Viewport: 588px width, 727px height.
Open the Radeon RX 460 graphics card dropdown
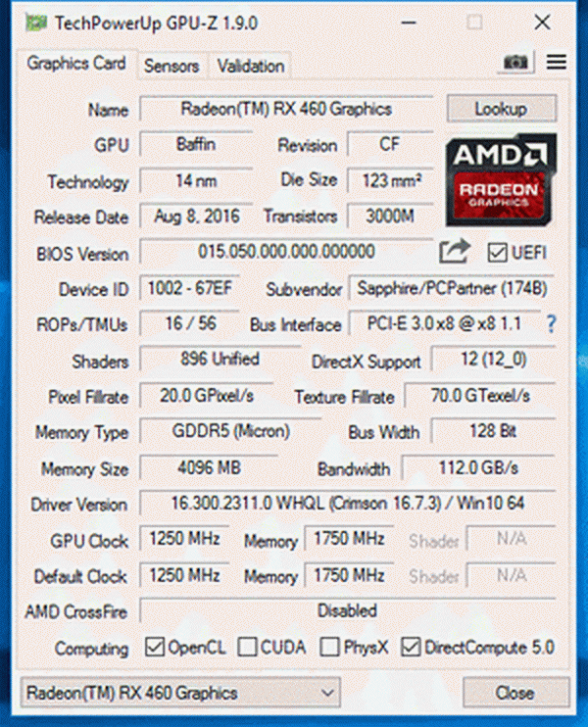point(180,693)
